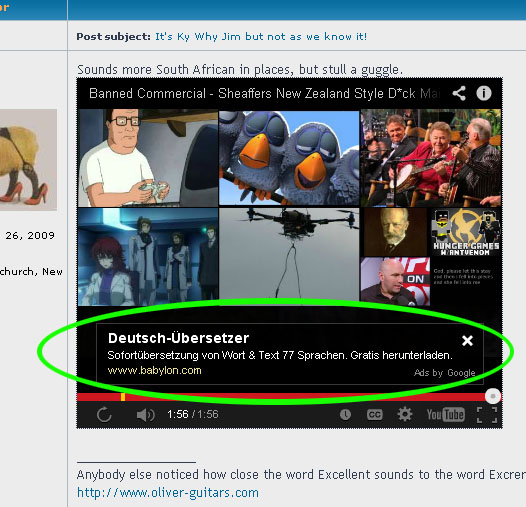Open the bald man interview thumbnail
Screen dimensions: 526x507
click(x=395, y=282)
